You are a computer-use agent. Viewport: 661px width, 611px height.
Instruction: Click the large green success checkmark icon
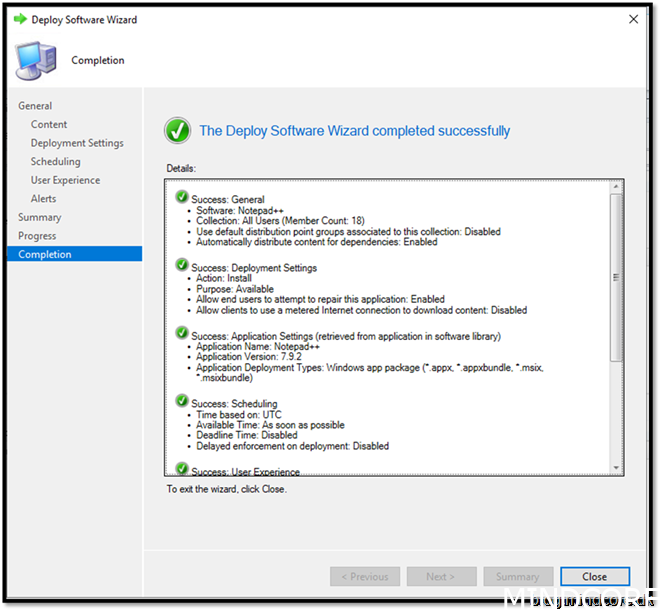pos(177,131)
